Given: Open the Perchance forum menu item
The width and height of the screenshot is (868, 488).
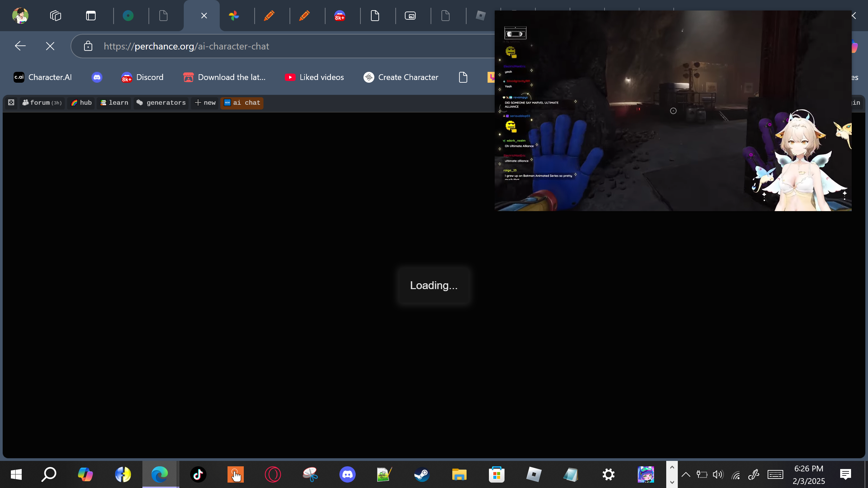Looking at the screenshot, I should [x=42, y=103].
